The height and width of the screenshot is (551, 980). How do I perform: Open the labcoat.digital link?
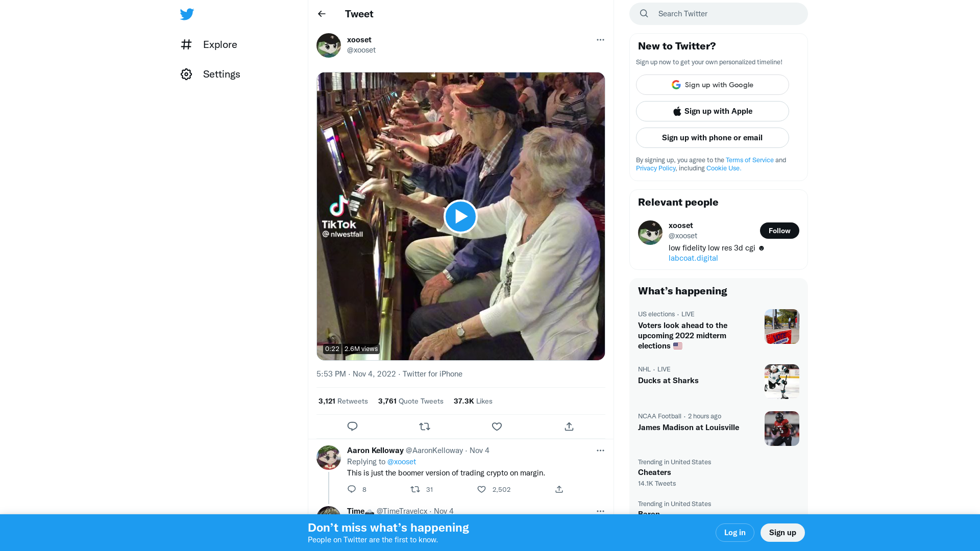click(693, 258)
